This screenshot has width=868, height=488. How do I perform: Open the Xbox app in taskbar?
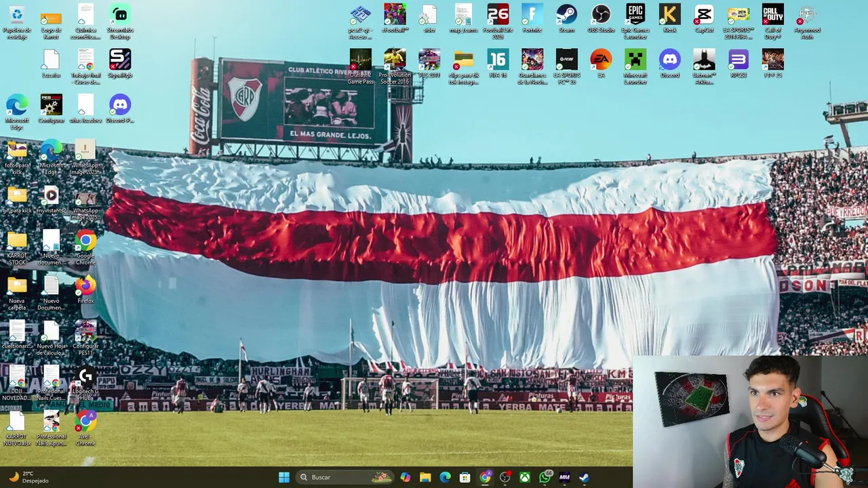[x=525, y=477]
